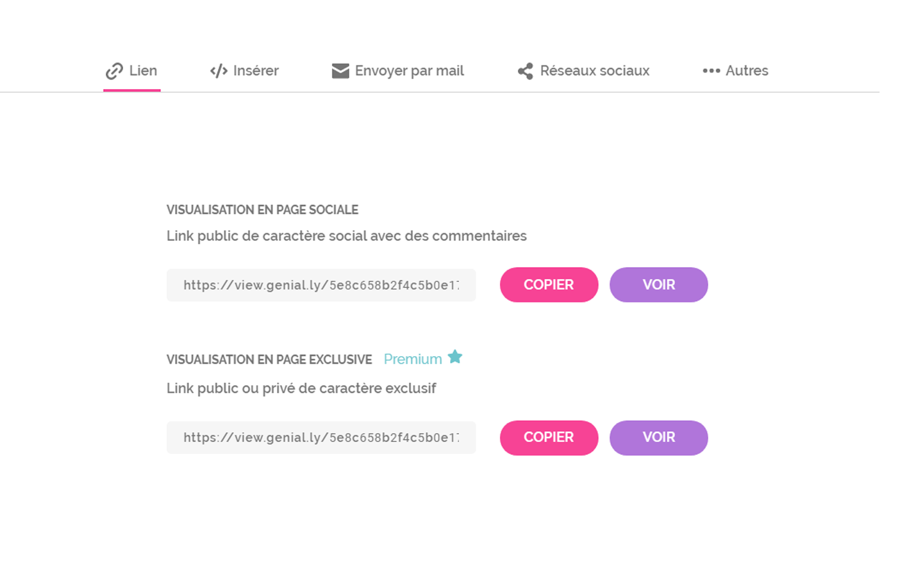The width and height of the screenshot is (900, 588).
Task: Select the code embed icon next to Insérer
Action: (220, 70)
